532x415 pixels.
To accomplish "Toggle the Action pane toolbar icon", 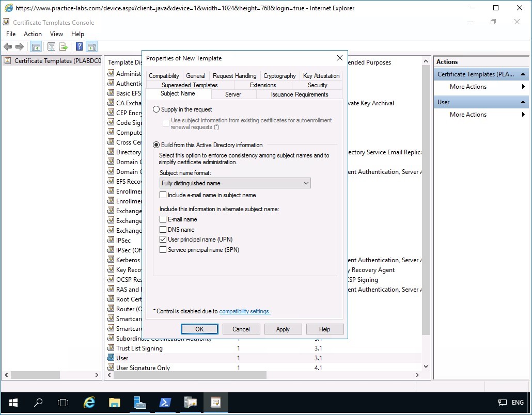I will click(91, 46).
